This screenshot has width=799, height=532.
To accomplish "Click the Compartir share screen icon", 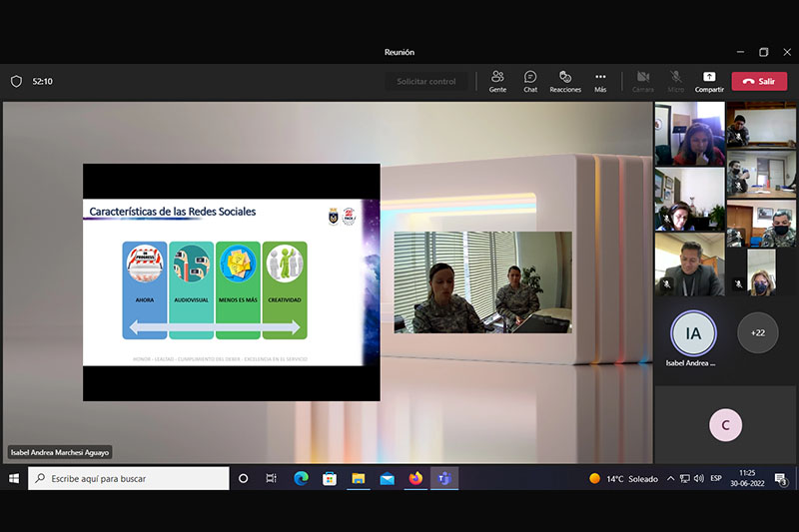I will 709,77.
